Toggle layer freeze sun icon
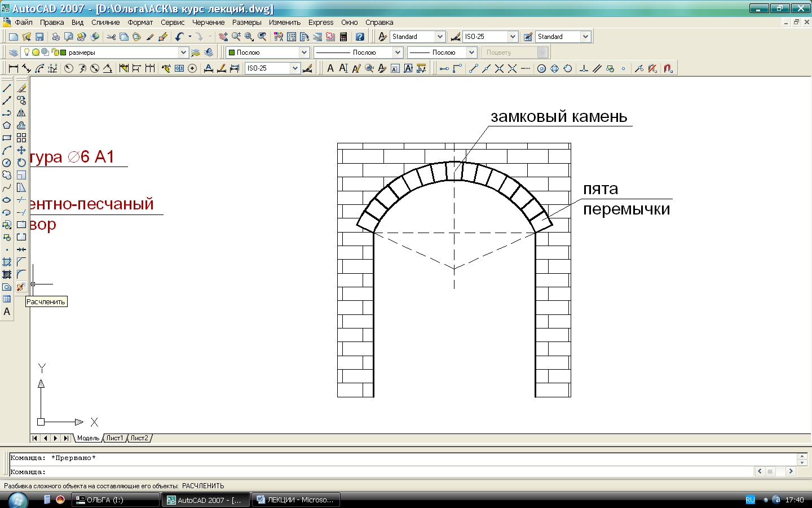Image resolution: width=812 pixels, height=508 pixels. 36,52
